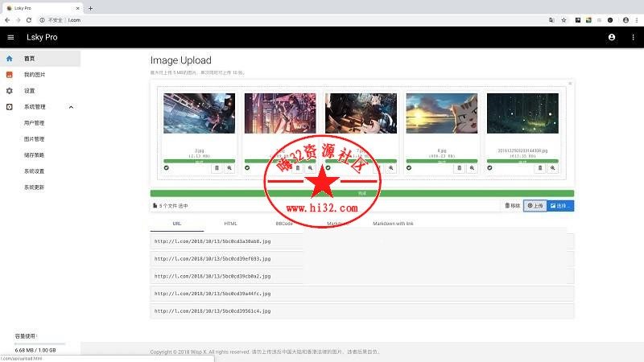Zoom preview the firefly forest image card
The image size is (644, 362).
(x=553, y=168)
